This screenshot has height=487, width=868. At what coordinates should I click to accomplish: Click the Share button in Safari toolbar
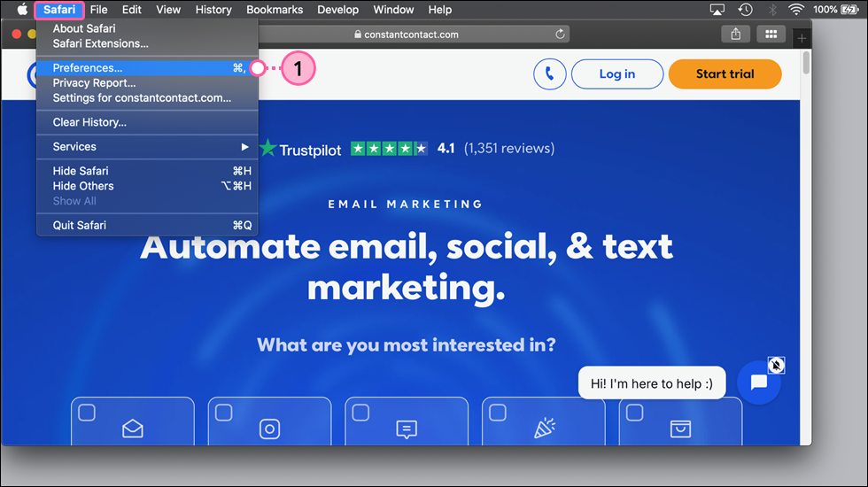pos(735,35)
